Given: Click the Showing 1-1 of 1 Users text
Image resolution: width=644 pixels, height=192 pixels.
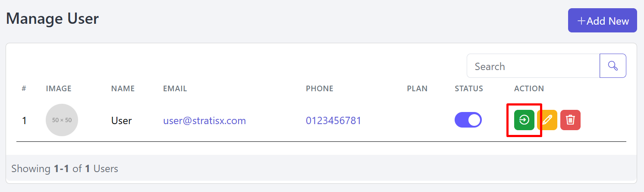Looking at the screenshot, I should tap(65, 169).
